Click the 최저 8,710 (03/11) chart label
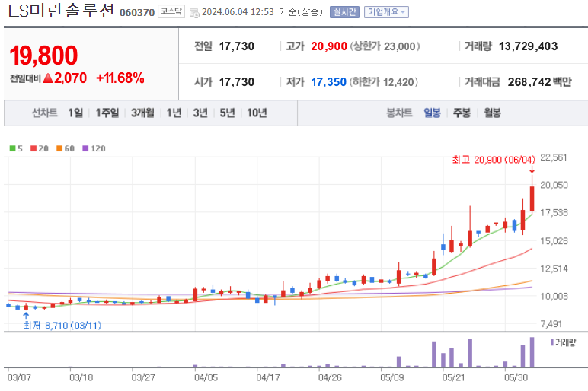Screen dimensions: 588x391 (x=62, y=326)
